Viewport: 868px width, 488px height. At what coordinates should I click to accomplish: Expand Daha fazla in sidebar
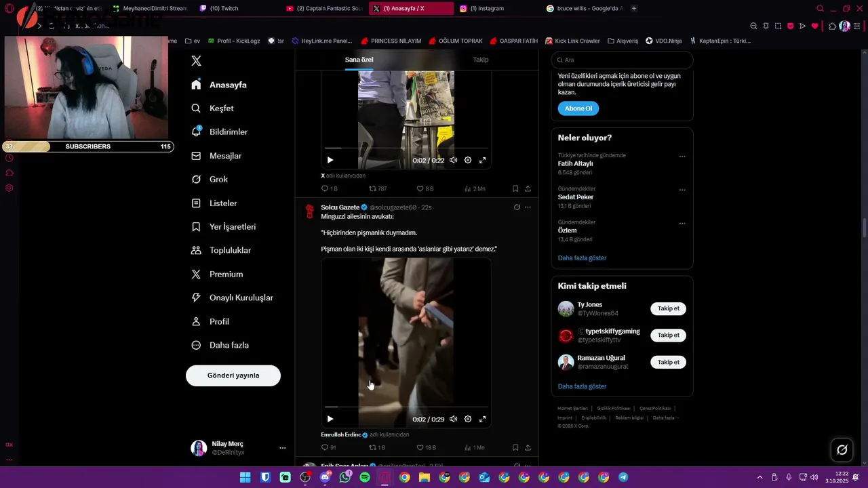click(220, 345)
